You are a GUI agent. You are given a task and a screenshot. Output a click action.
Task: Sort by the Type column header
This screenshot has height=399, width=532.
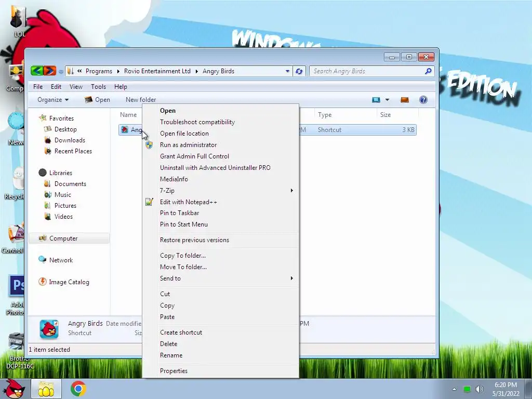345,115
